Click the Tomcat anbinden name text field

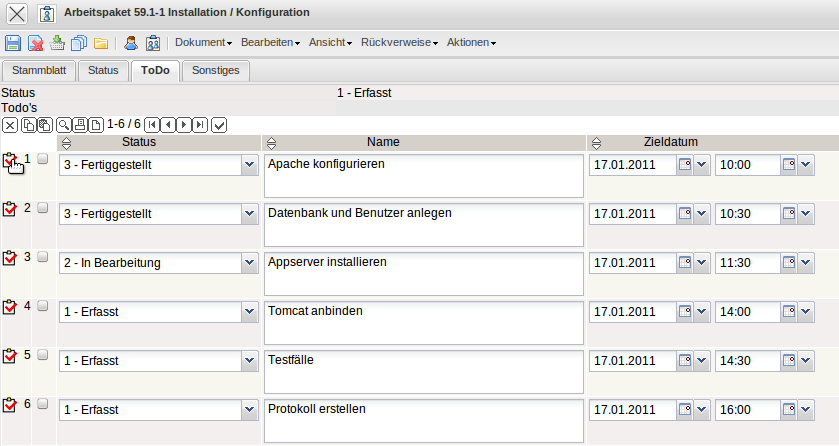423,322
